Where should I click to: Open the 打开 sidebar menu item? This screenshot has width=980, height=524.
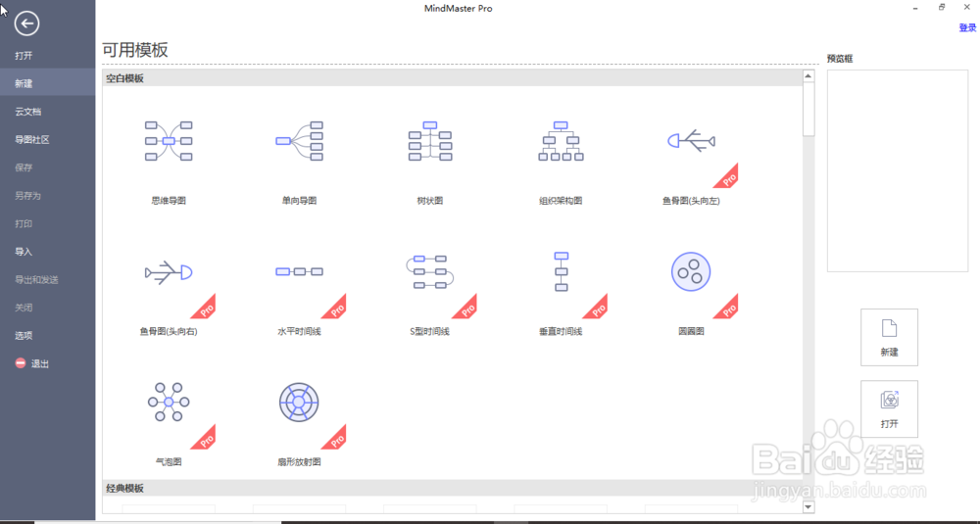47,56
